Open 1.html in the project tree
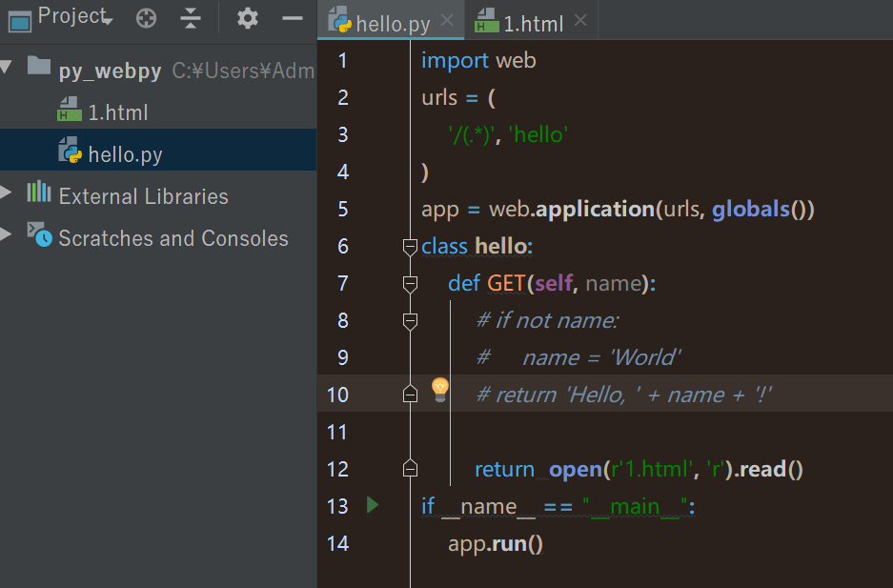 coord(117,112)
